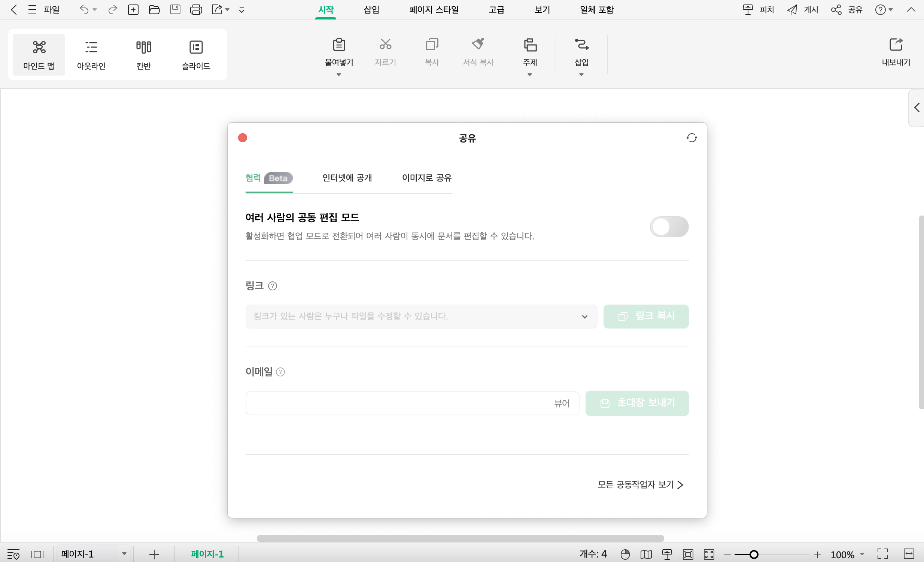Expand the 붙여넣기 dropdown arrow
This screenshot has width=924, height=562.
pyautogui.click(x=338, y=75)
